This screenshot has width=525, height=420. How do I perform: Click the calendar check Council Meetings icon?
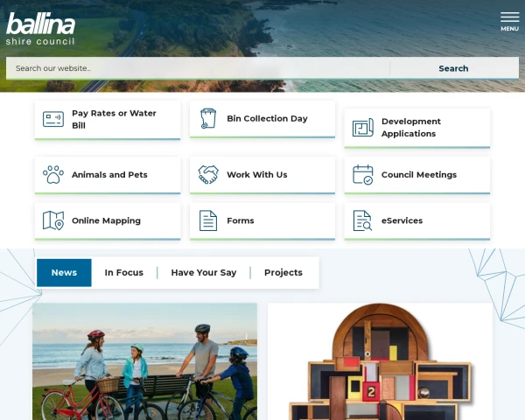point(363,174)
